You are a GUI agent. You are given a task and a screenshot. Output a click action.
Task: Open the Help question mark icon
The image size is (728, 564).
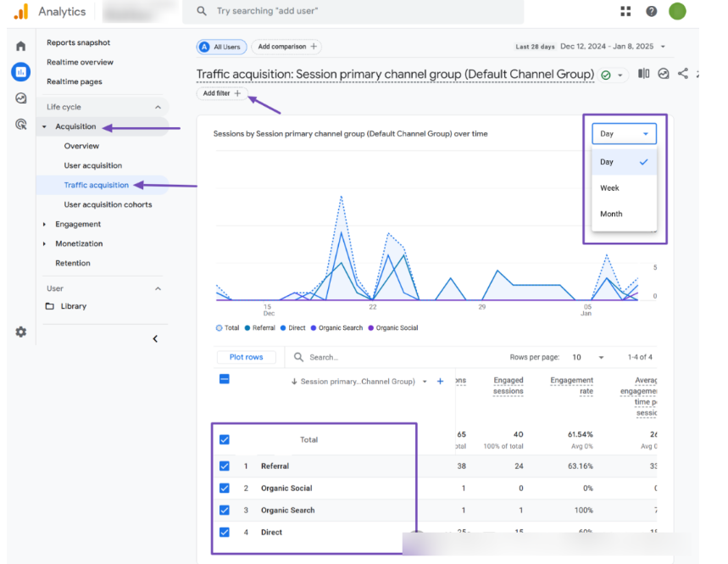651,11
